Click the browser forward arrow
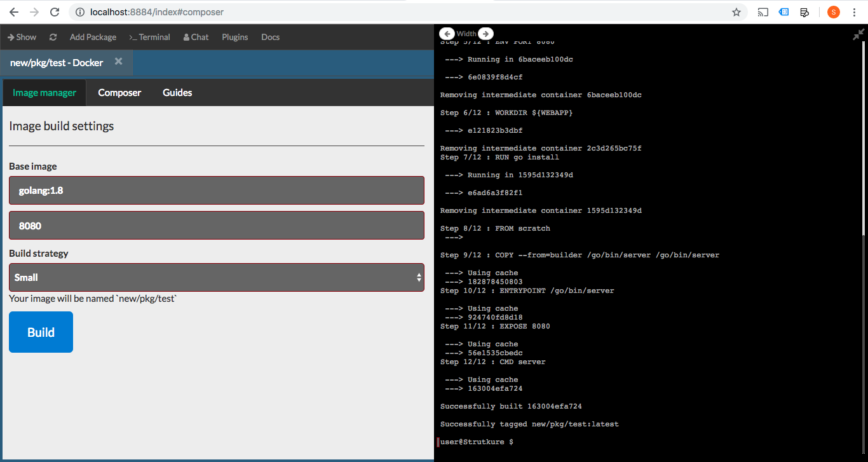 tap(34, 12)
